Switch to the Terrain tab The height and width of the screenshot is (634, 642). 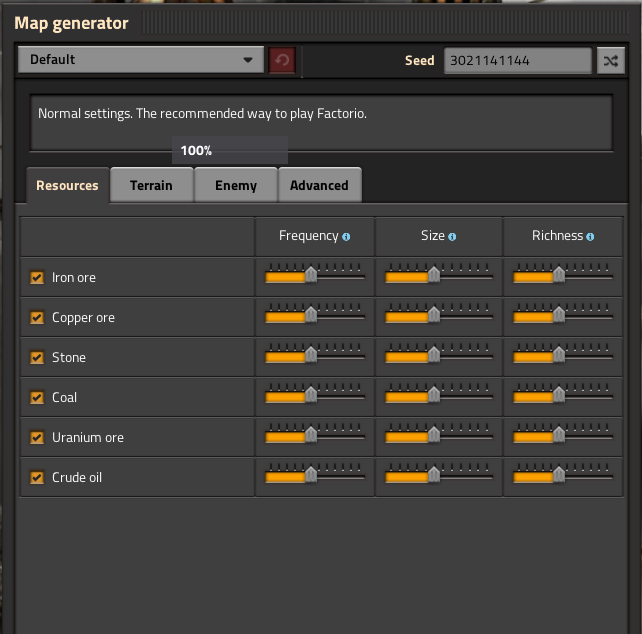pos(151,185)
